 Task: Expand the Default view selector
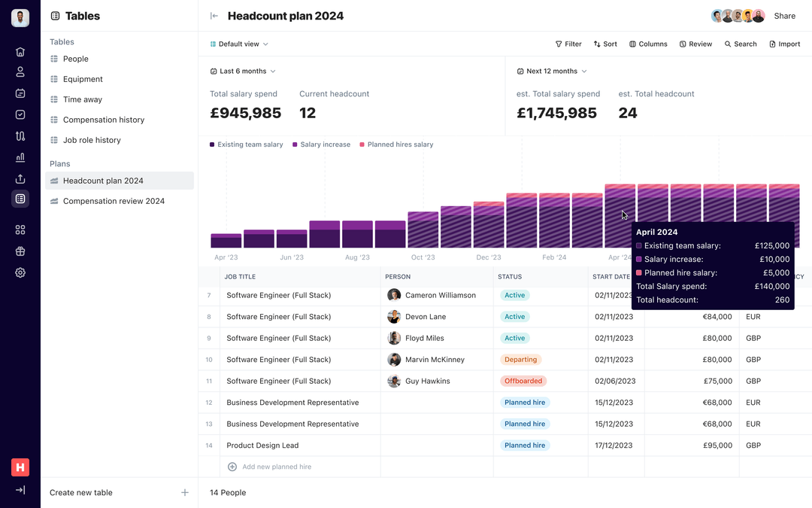[238, 44]
